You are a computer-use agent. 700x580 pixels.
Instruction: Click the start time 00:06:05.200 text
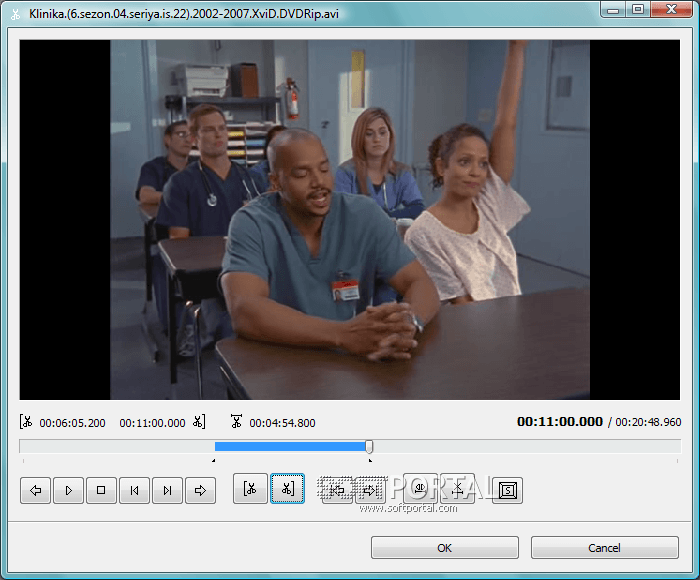tap(72, 423)
